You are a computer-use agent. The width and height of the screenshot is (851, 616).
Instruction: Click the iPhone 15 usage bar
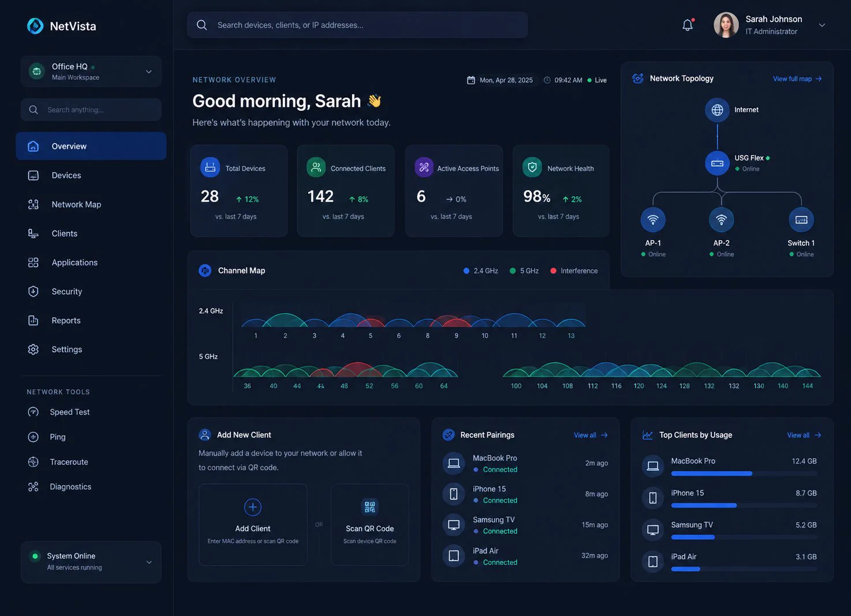coord(744,505)
